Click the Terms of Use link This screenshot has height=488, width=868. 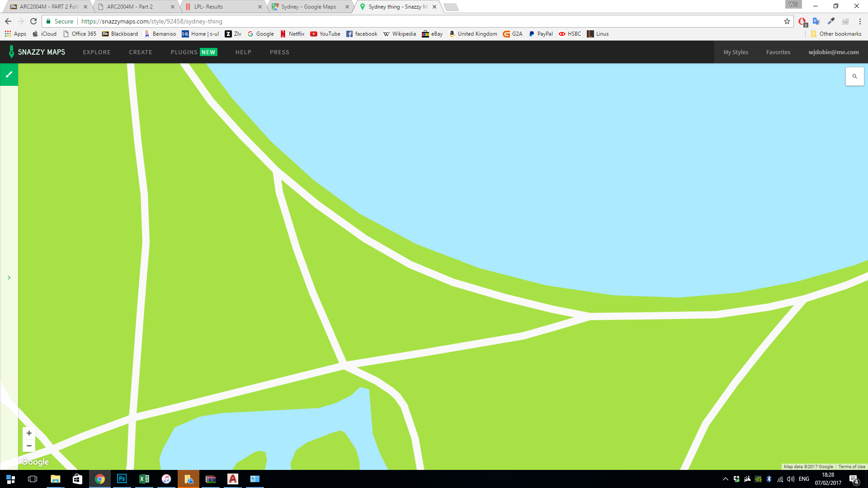click(852, 466)
